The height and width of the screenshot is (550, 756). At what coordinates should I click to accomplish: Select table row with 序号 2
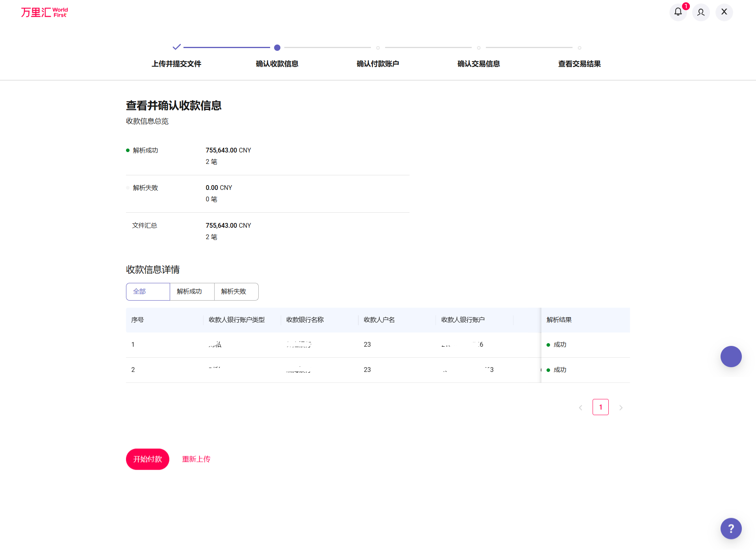(x=133, y=370)
